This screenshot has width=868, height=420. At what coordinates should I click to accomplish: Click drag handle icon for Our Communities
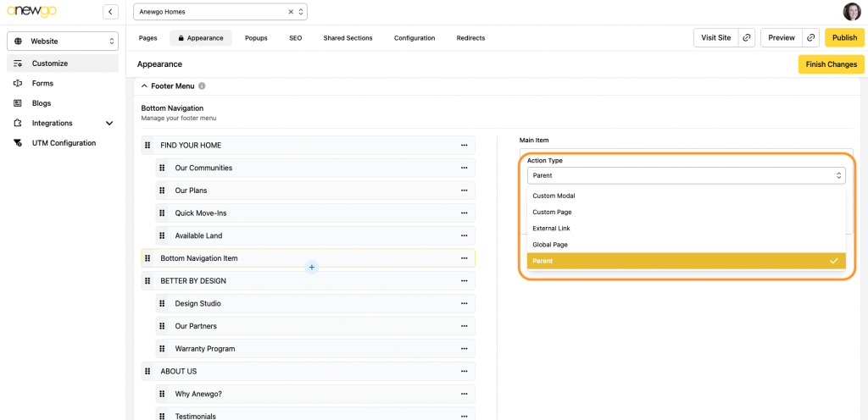point(162,168)
